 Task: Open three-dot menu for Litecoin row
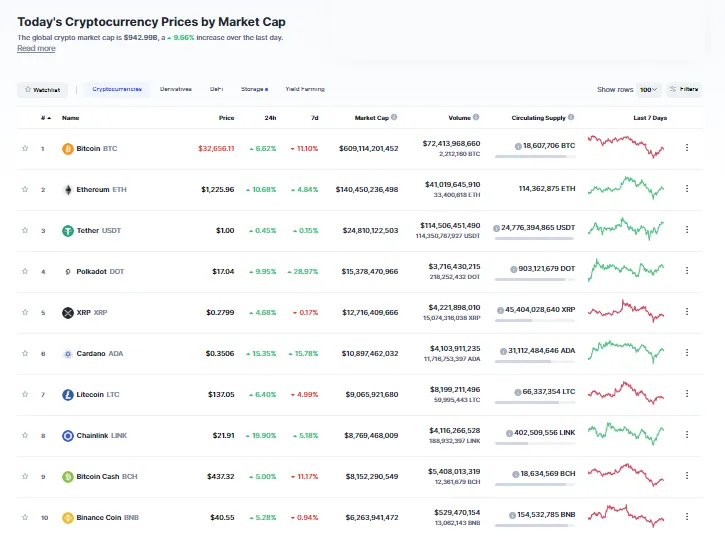pos(687,394)
